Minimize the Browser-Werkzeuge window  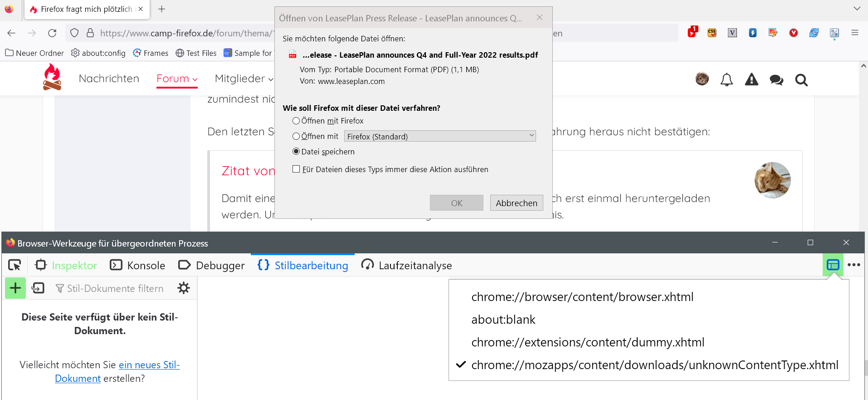click(x=775, y=242)
